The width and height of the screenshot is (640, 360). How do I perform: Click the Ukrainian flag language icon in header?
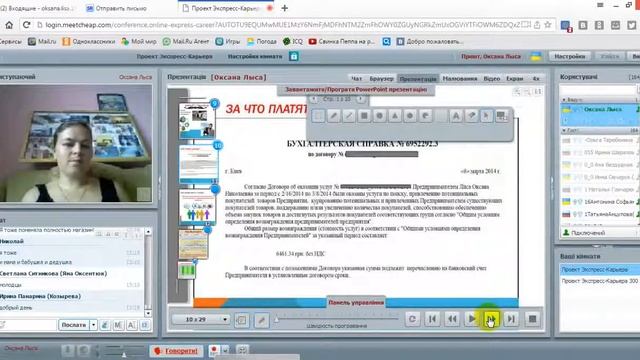(536, 56)
